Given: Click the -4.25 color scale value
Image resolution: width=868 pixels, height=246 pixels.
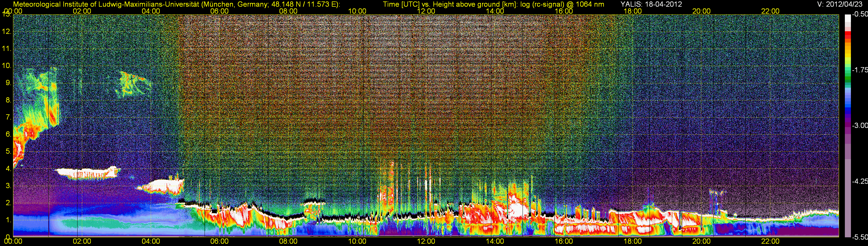Looking at the screenshot, I should coord(860,181).
